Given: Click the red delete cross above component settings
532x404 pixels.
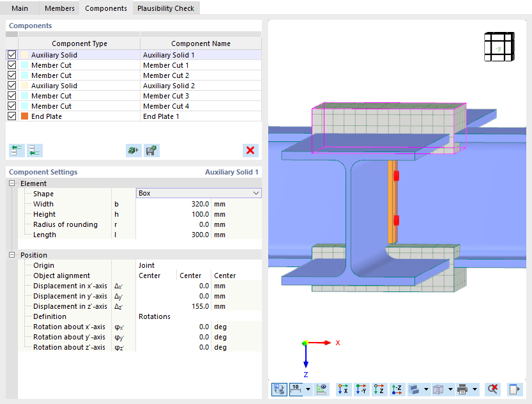Looking at the screenshot, I should click(x=250, y=150).
